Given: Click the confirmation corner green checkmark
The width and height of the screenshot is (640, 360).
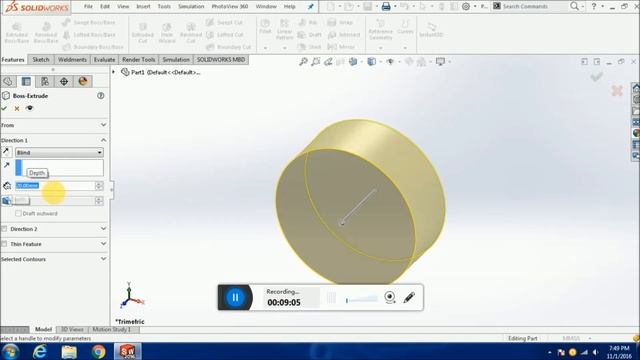Looking at the screenshot, I should 596,76.
